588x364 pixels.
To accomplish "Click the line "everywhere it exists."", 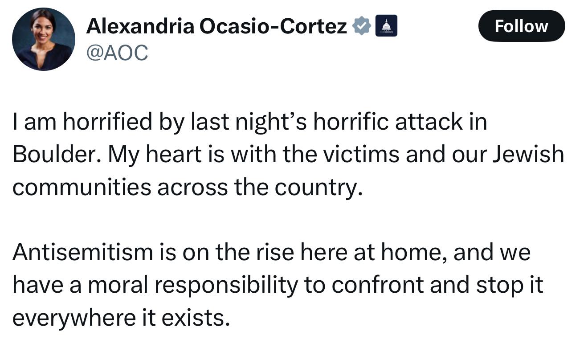I will pos(121,318).
